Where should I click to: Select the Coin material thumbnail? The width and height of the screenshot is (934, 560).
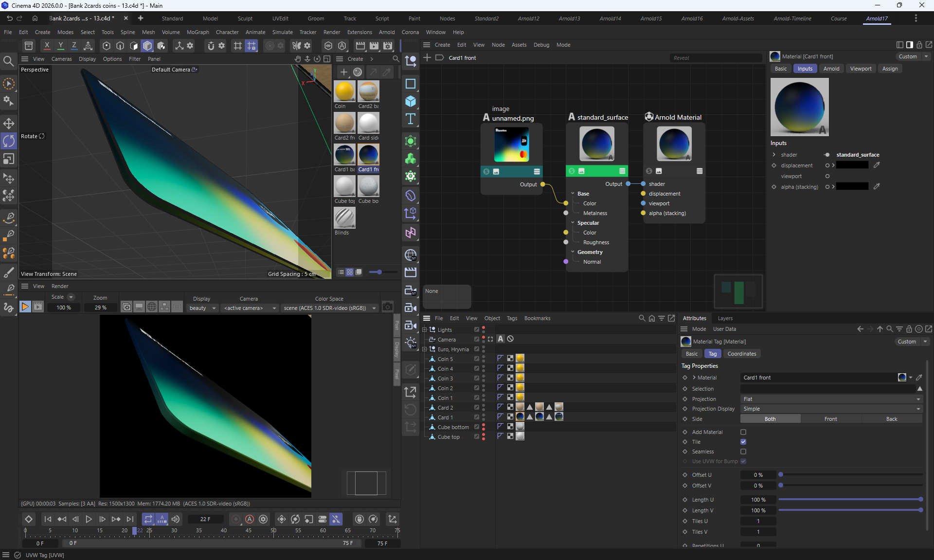click(344, 92)
